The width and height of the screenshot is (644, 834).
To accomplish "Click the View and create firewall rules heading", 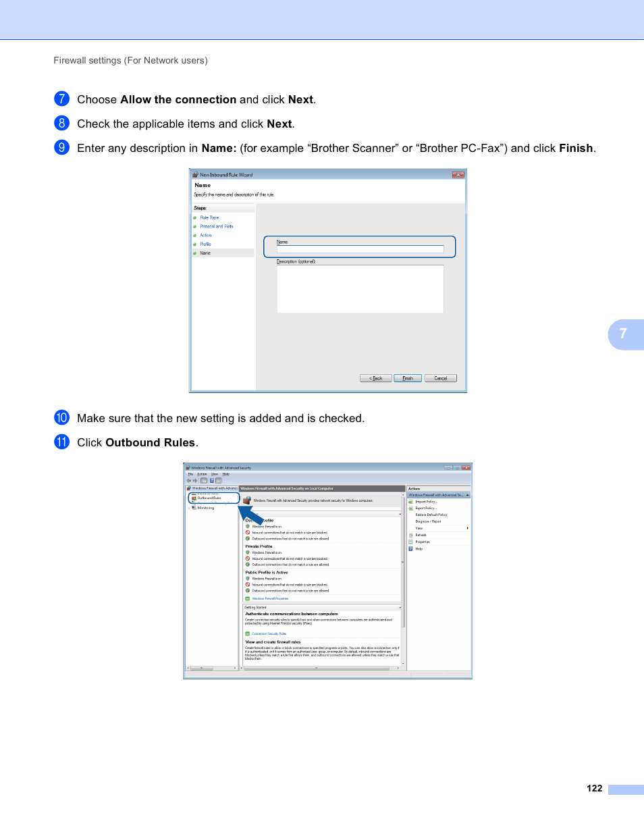I will 273,642.
